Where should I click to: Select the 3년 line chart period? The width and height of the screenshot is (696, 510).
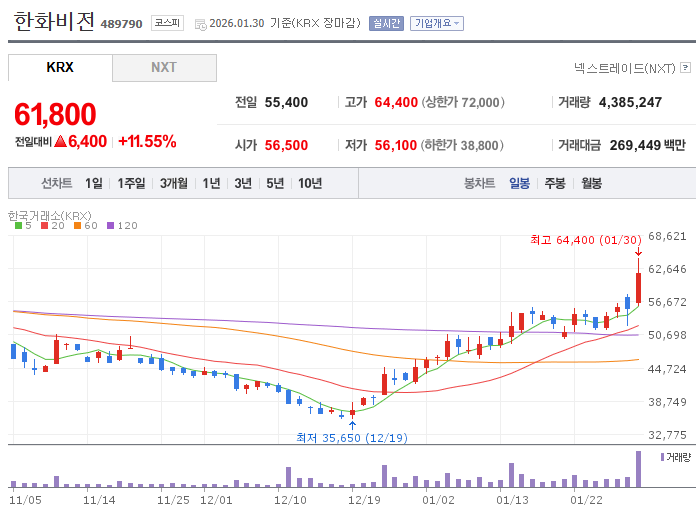click(x=243, y=183)
